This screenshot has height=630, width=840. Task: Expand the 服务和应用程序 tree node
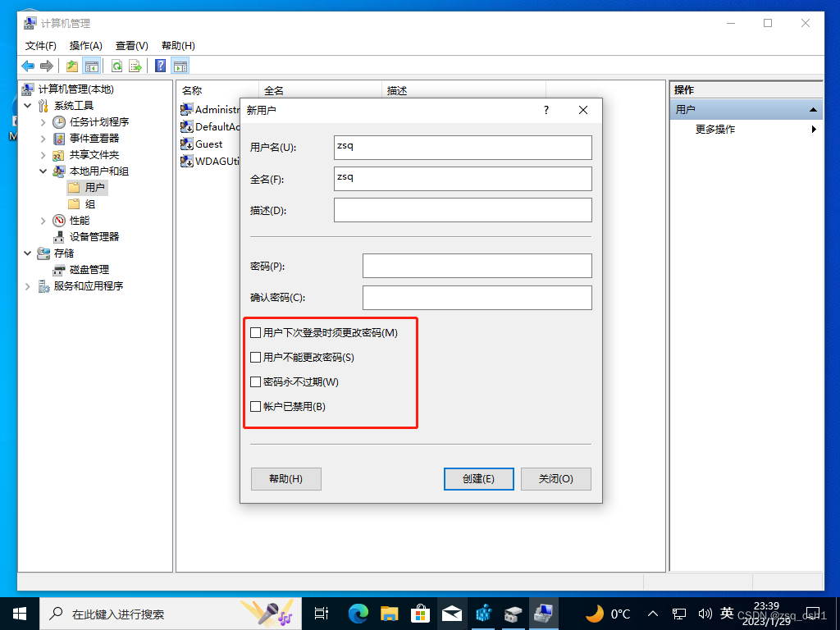coord(28,286)
